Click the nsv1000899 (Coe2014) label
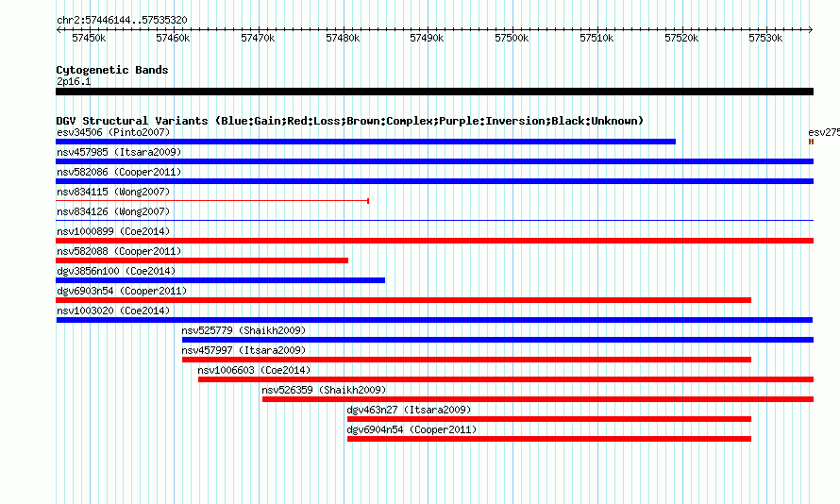The width and height of the screenshot is (840, 504). [113, 231]
